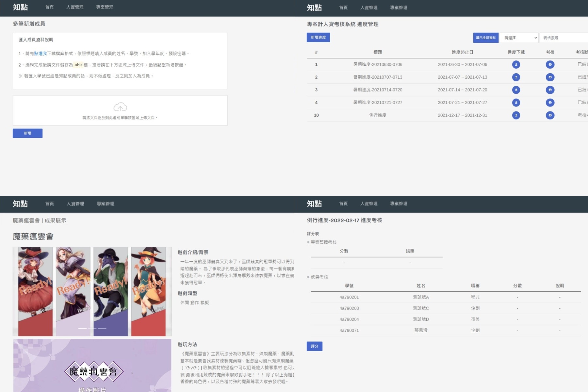Download 暑期進度-20210721-0727 progress file
This screenshot has width=588, height=392.
coord(516,102)
